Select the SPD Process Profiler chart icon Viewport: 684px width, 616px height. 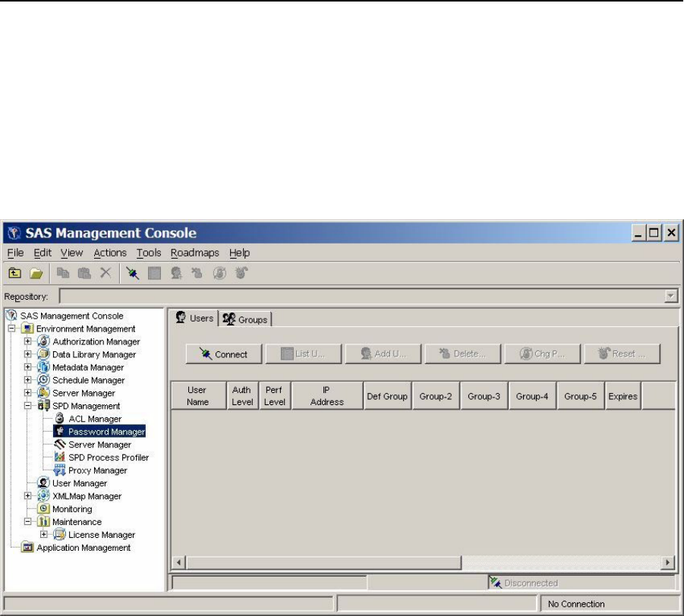(x=60, y=457)
